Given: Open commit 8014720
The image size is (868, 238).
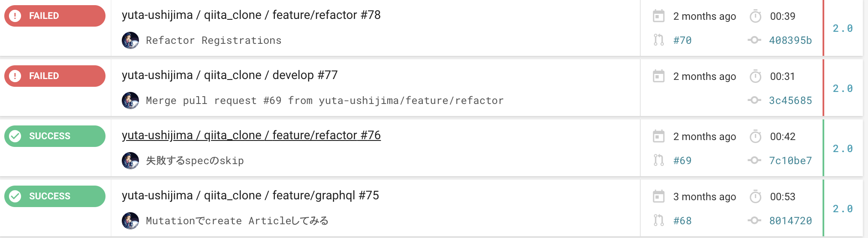Looking at the screenshot, I should [790, 221].
